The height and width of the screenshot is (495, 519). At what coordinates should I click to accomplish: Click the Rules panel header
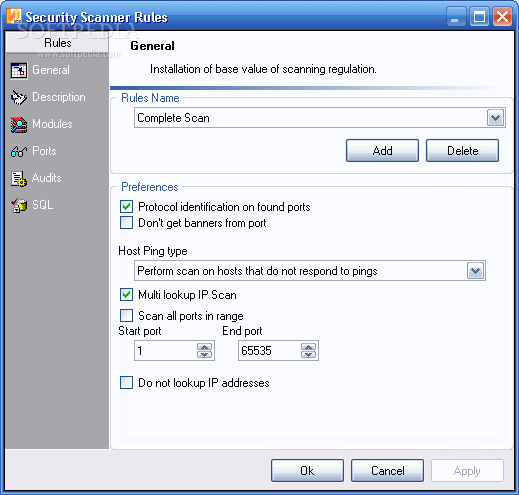point(57,43)
